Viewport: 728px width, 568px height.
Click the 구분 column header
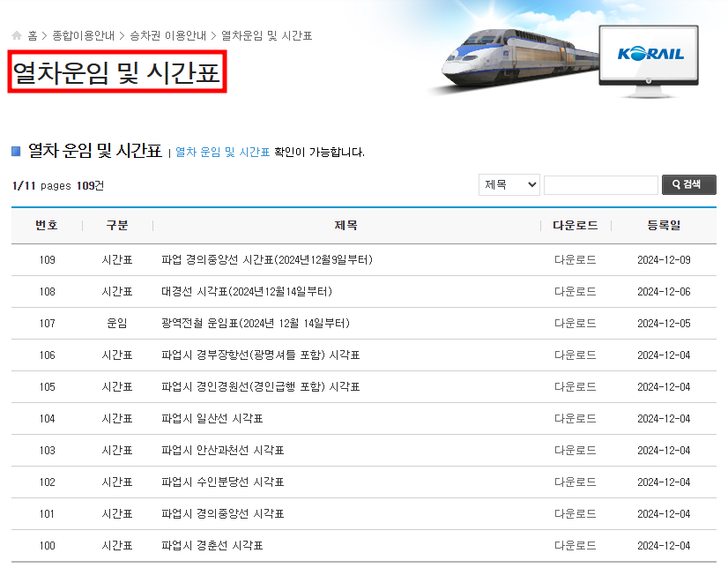(x=117, y=225)
